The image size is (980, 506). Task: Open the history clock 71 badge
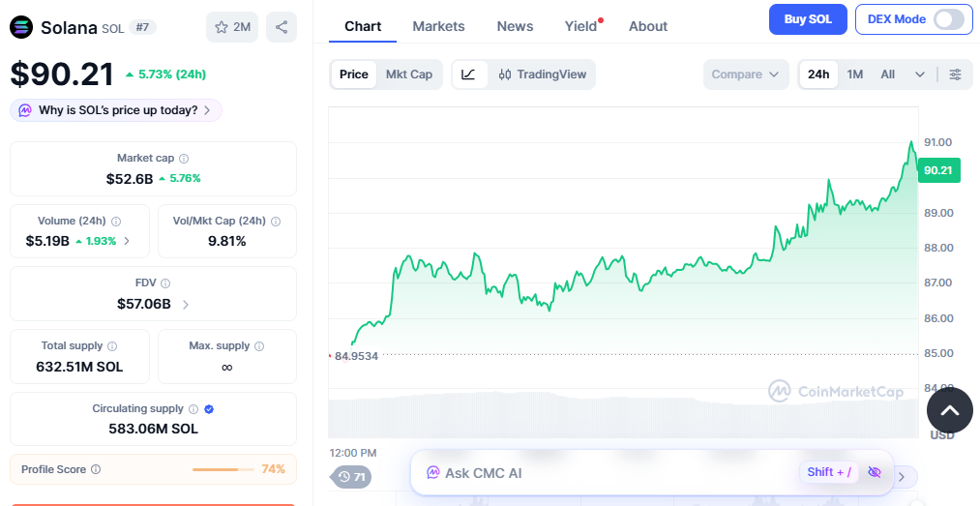coord(352,477)
